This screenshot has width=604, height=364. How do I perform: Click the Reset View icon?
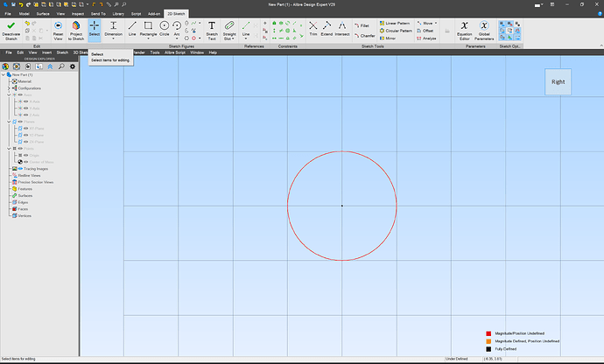pyautogui.click(x=58, y=25)
